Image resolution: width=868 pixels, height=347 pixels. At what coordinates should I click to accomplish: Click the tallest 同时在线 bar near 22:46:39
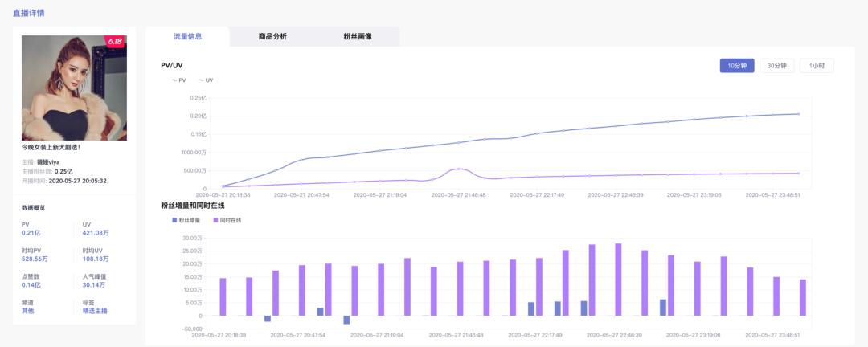coord(618,280)
